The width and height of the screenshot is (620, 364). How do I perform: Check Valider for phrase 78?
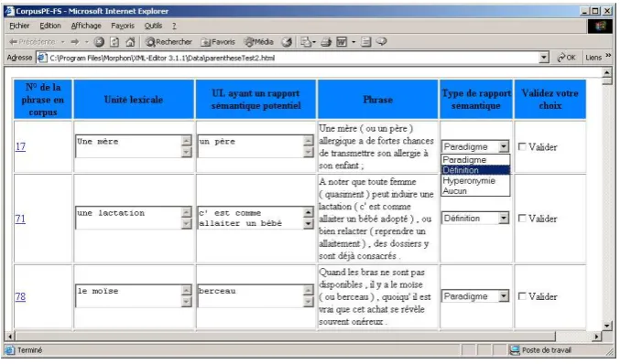pos(522,296)
